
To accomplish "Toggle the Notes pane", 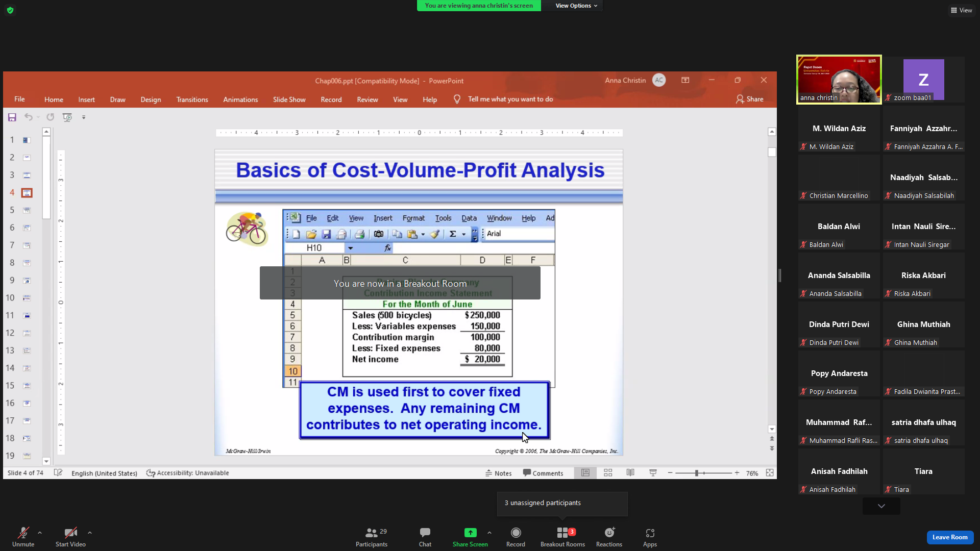I will (x=498, y=473).
